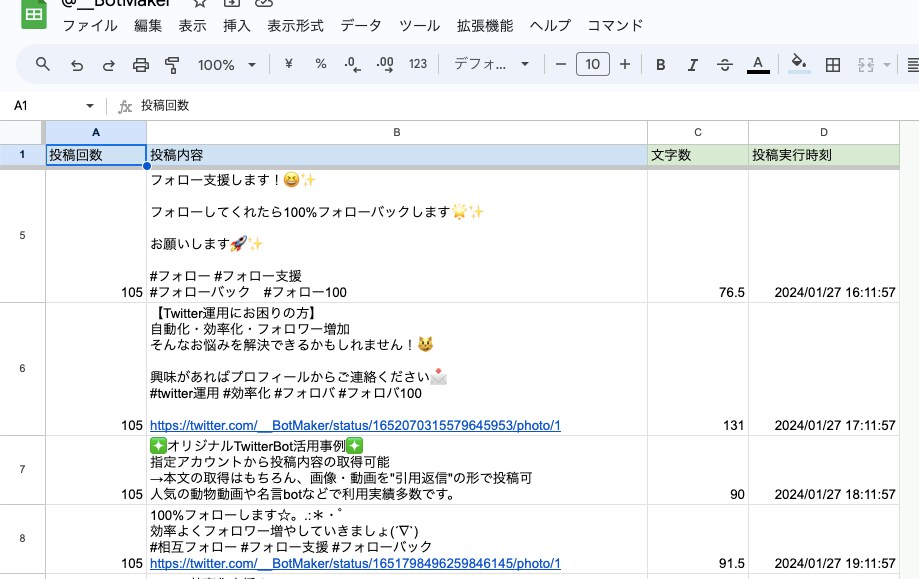
Task: Open the font family dropdown
Action: click(x=491, y=64)
